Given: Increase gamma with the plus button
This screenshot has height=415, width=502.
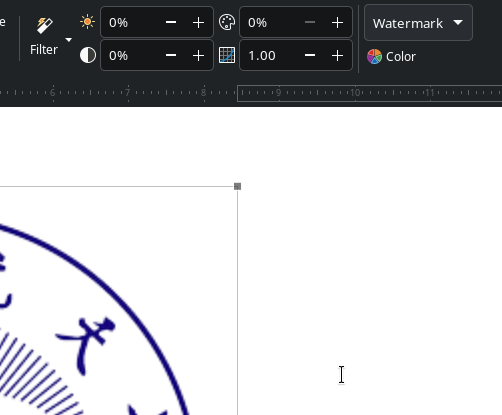Looking at the screenshot, I should coord(337,55).
